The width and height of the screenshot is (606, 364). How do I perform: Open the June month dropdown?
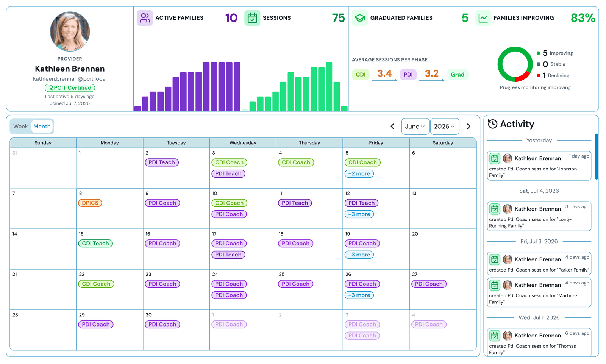pyautogui.click(x=415, y=127)
